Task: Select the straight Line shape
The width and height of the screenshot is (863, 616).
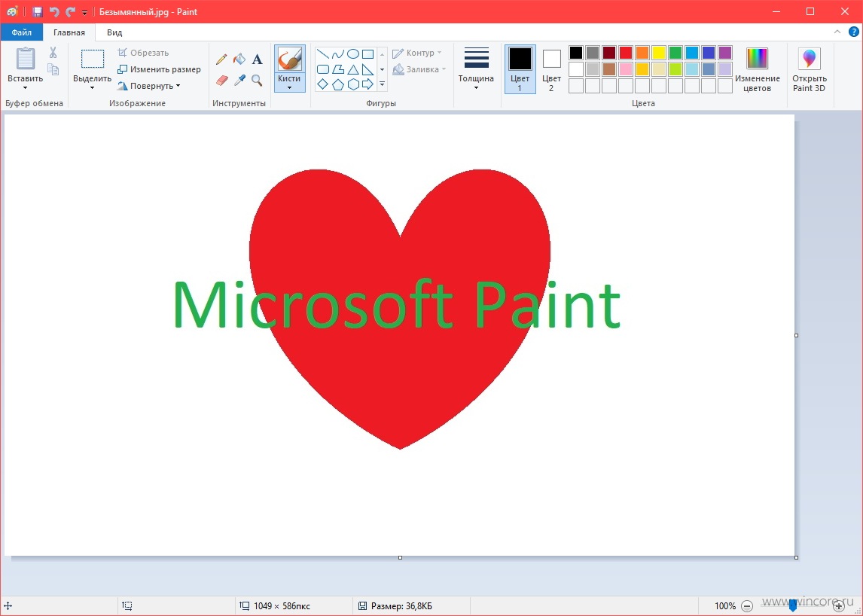Action: pos(323,54)
